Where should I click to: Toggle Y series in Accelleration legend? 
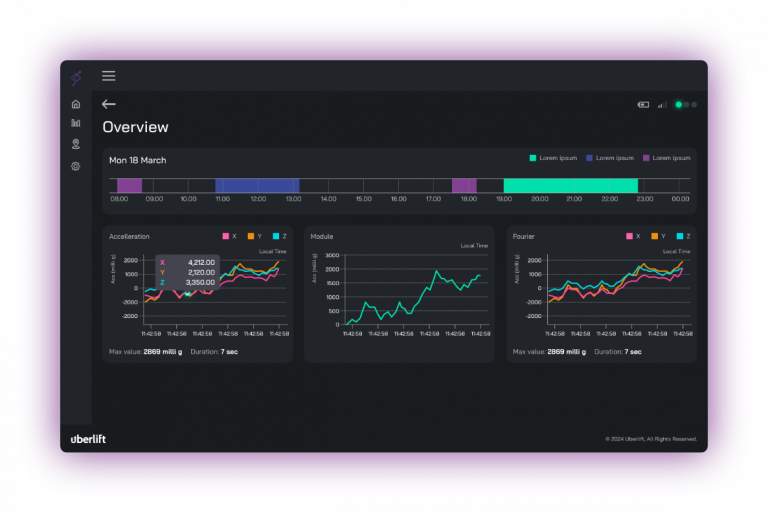click(x=255, y=236)
